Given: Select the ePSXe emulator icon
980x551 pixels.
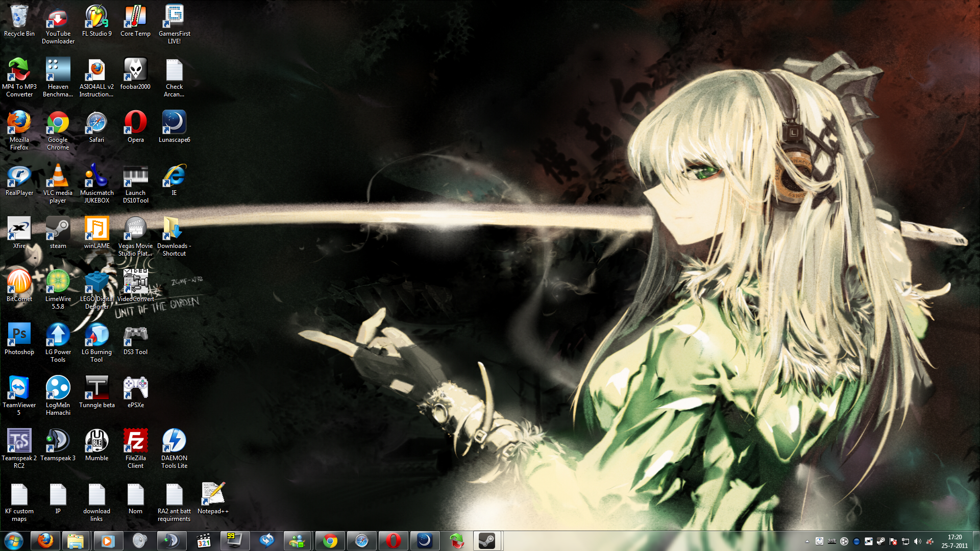Looking at the screenshot, I should coord(136,393).
